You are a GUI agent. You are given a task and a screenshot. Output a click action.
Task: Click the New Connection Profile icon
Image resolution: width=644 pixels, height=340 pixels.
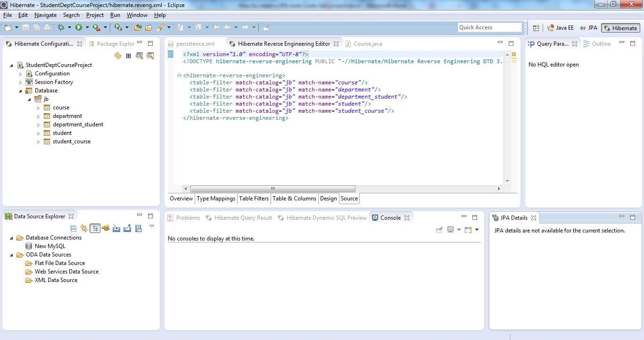(x=106, y=228)
